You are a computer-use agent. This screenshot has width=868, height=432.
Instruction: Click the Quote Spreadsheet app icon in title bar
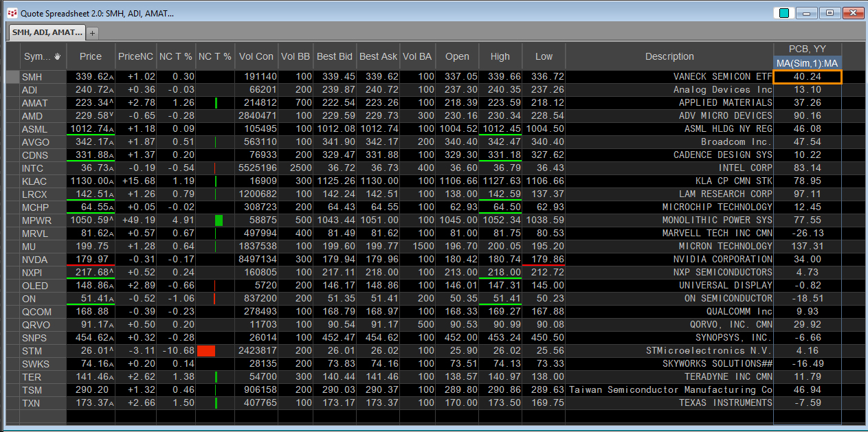pyautogui.click(x=11, y=13)
